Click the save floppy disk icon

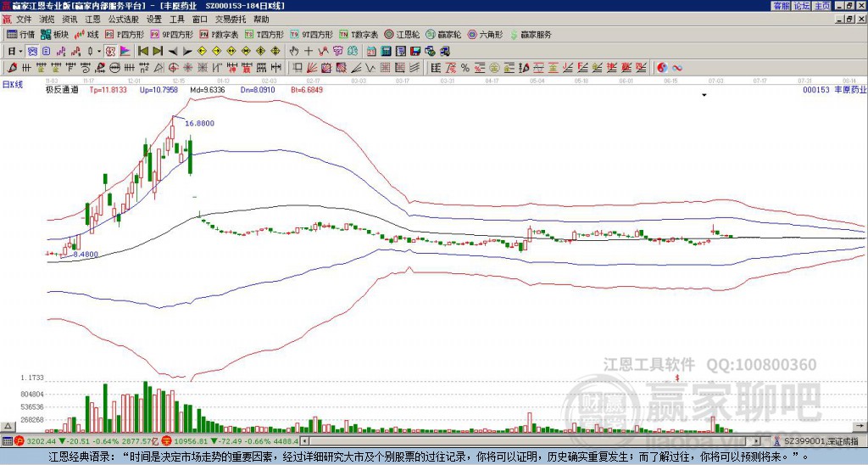[415, 52]
